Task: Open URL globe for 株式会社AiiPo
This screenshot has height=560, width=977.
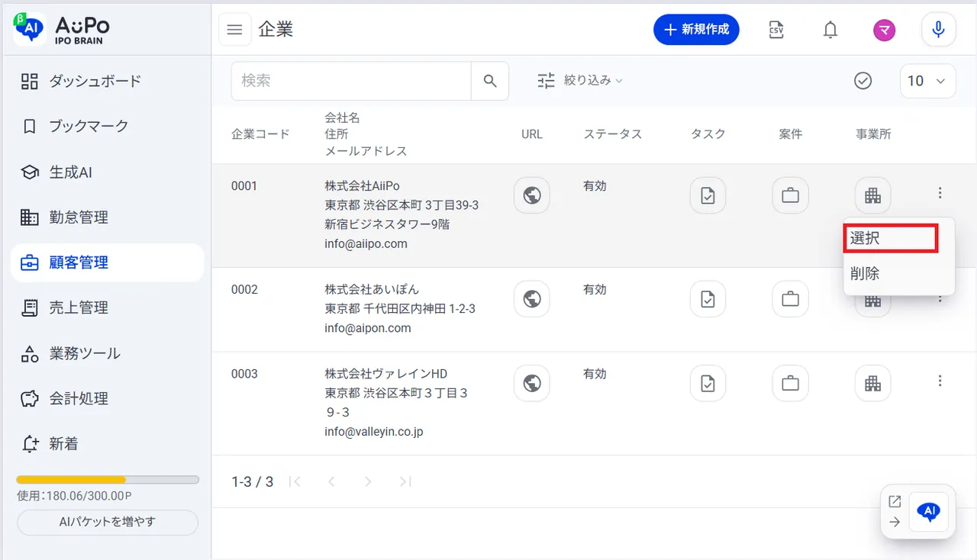Action: coord(532,195)
